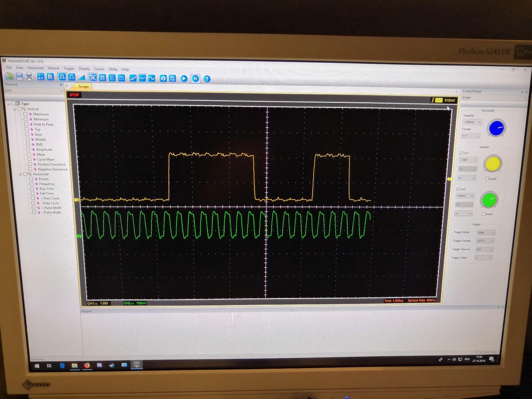Uncheck the CH1 channel checkbox
Viewport: 532px width, 399px height.
461,153
